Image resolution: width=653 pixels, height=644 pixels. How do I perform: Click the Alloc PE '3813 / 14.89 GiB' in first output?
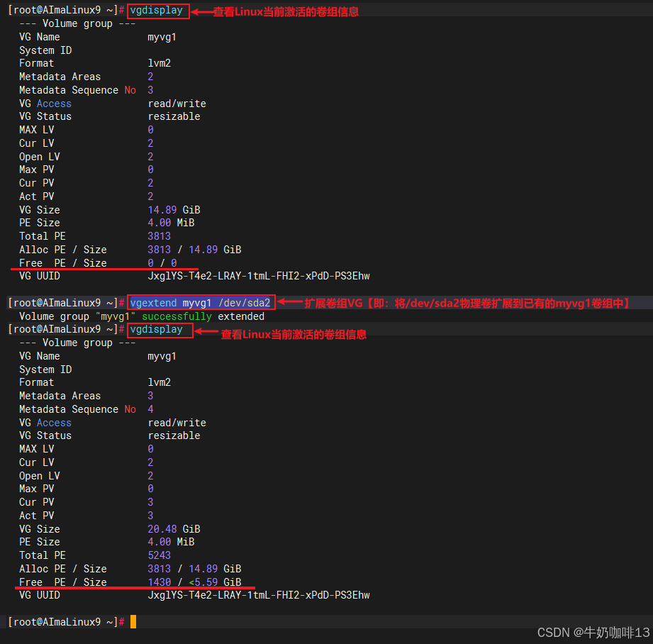pos(194,250)
